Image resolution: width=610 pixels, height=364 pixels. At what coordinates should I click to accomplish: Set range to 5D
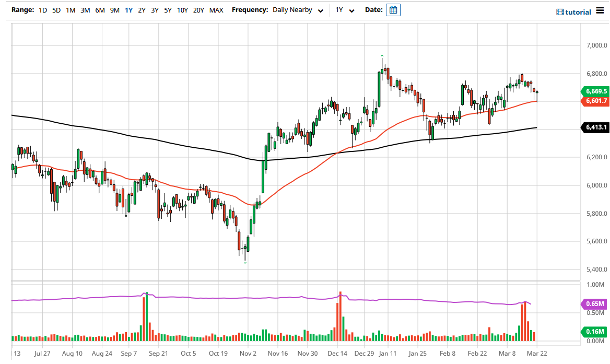coord(56,10)
